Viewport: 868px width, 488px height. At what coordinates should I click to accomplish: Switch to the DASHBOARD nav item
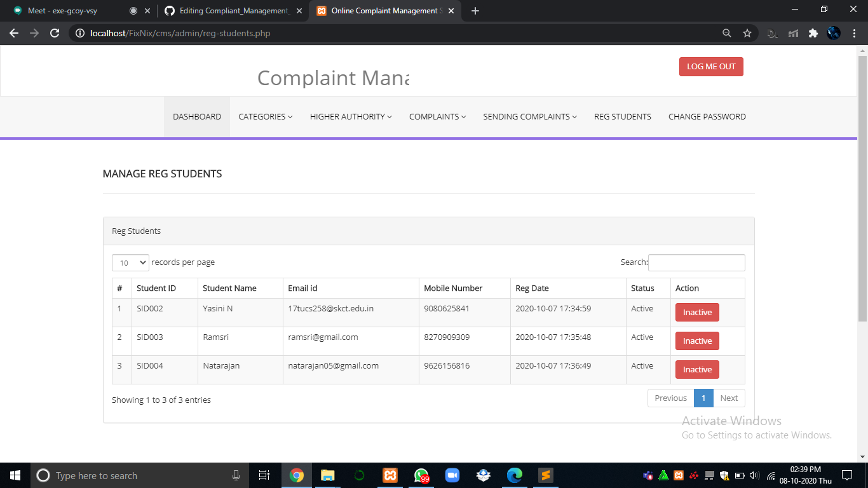(196, 116)
